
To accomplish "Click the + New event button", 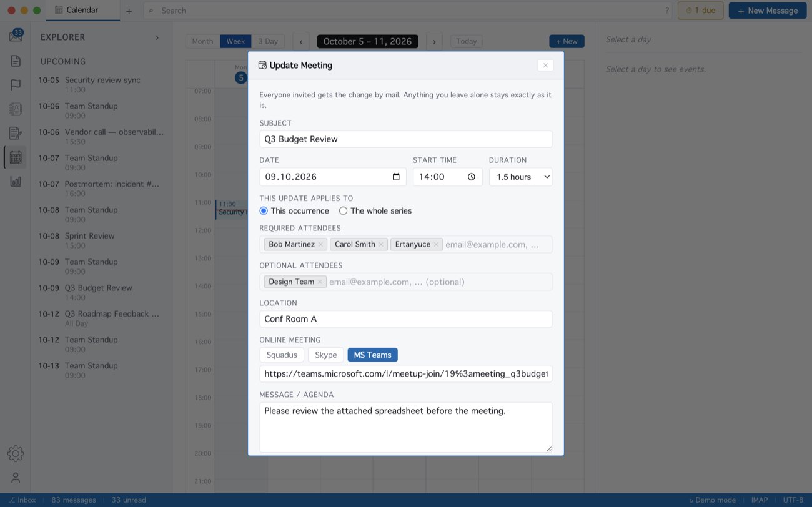I will click(567, 41).
